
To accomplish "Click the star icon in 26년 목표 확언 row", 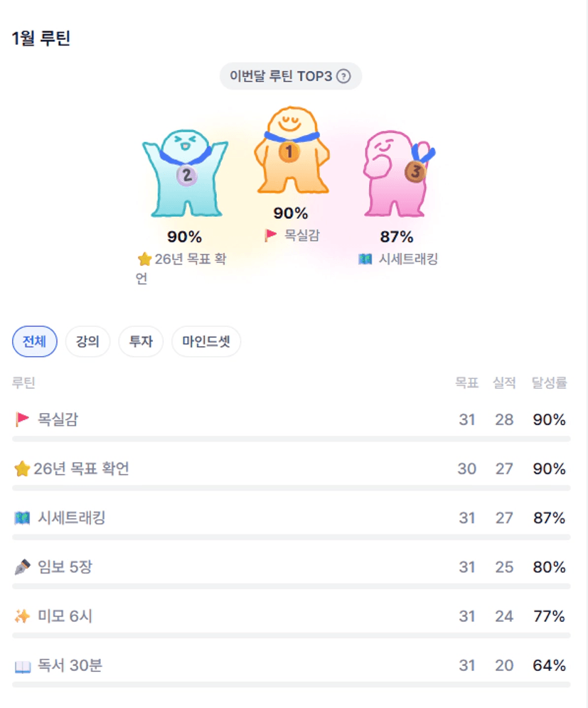I will [22, 469].
